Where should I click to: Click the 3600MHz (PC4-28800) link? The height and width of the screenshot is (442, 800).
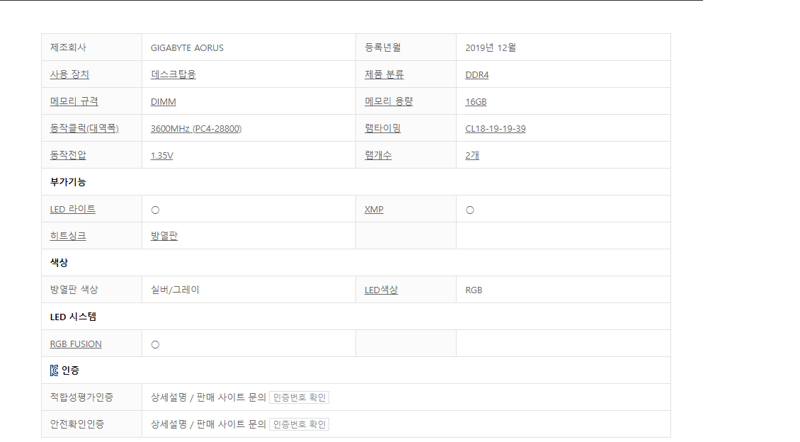196,129
